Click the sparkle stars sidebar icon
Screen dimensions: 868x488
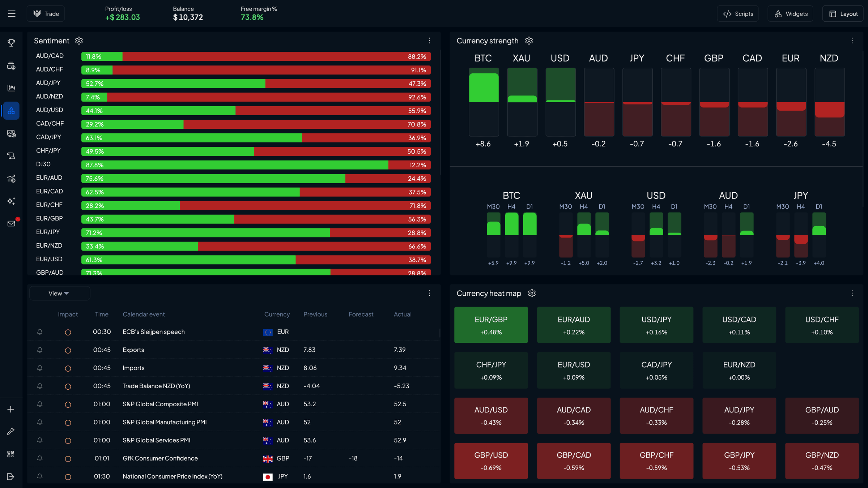pos(11,201)
